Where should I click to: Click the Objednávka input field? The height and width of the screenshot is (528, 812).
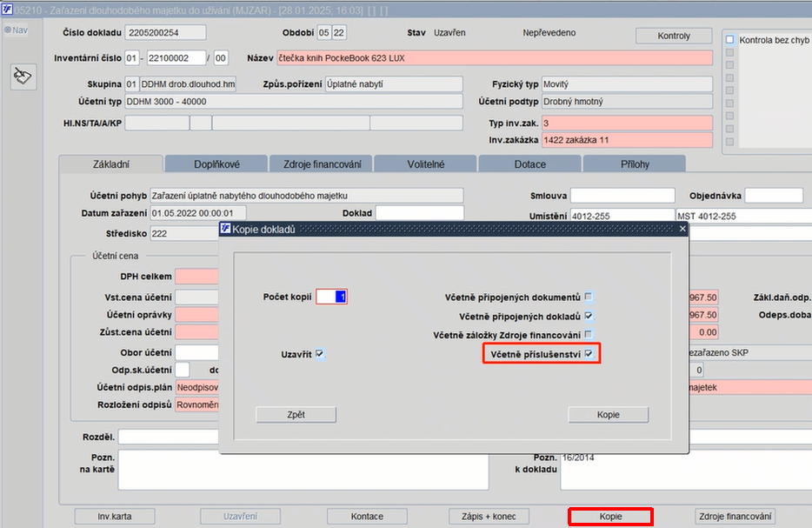pyautogui.click(x=774, y=196)
